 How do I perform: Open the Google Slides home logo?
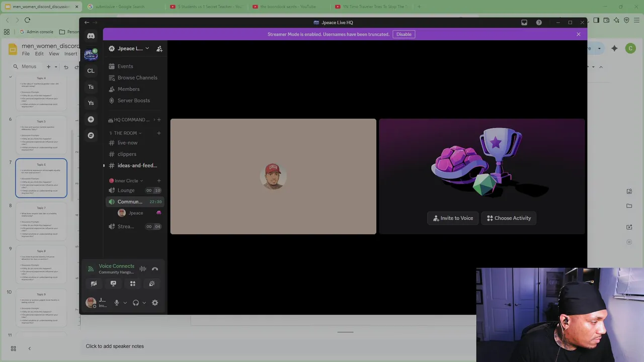pyautogui.click(x=13, y=49)
